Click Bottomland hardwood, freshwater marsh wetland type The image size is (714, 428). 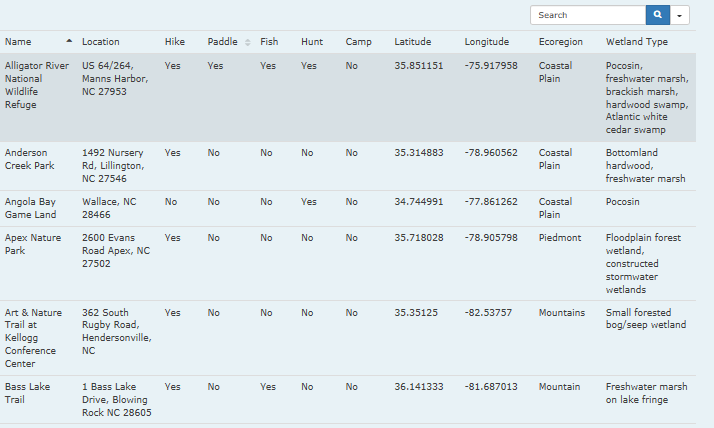click(x=645, y=166)
